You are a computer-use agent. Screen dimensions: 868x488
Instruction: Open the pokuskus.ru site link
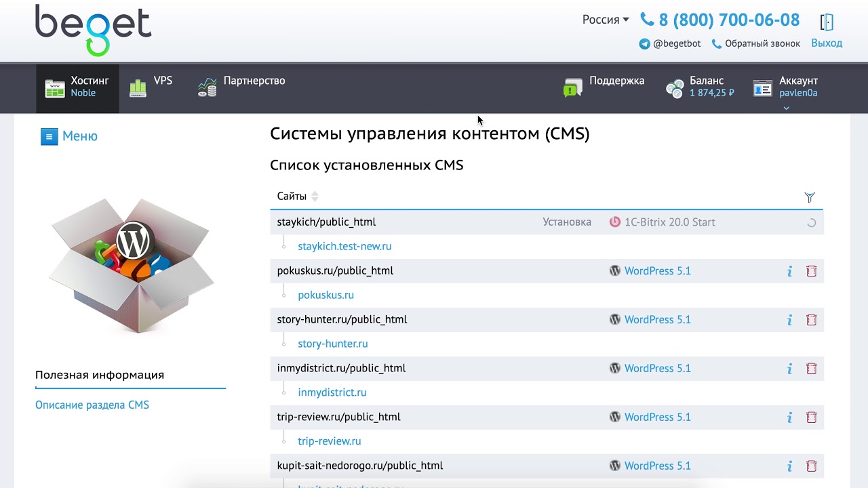[325, 295]
